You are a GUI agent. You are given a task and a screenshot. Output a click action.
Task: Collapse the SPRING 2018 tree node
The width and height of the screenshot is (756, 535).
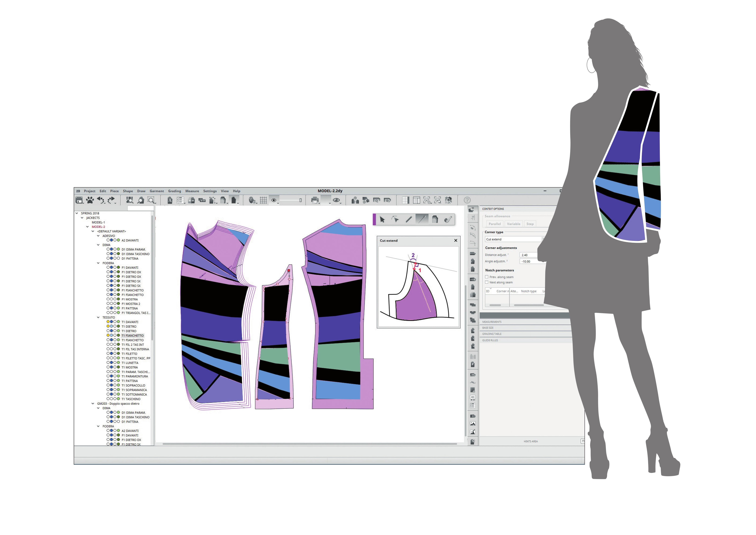point(77,213)
